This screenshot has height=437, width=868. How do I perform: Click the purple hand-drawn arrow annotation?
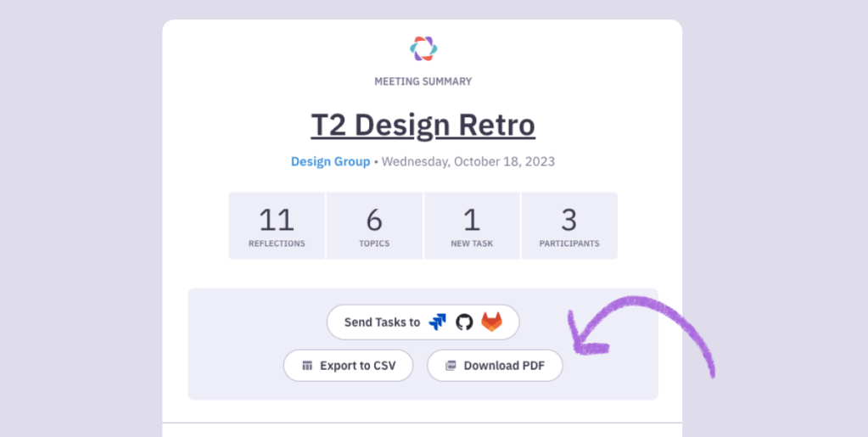(x=642, y=333)
